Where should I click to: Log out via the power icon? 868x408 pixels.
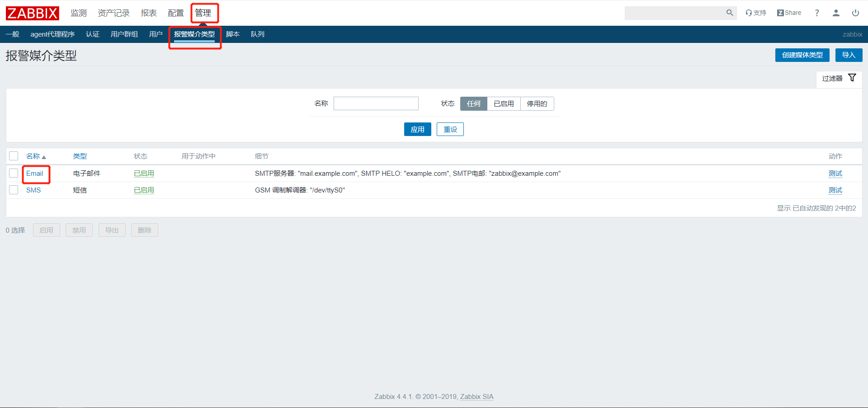855,13
